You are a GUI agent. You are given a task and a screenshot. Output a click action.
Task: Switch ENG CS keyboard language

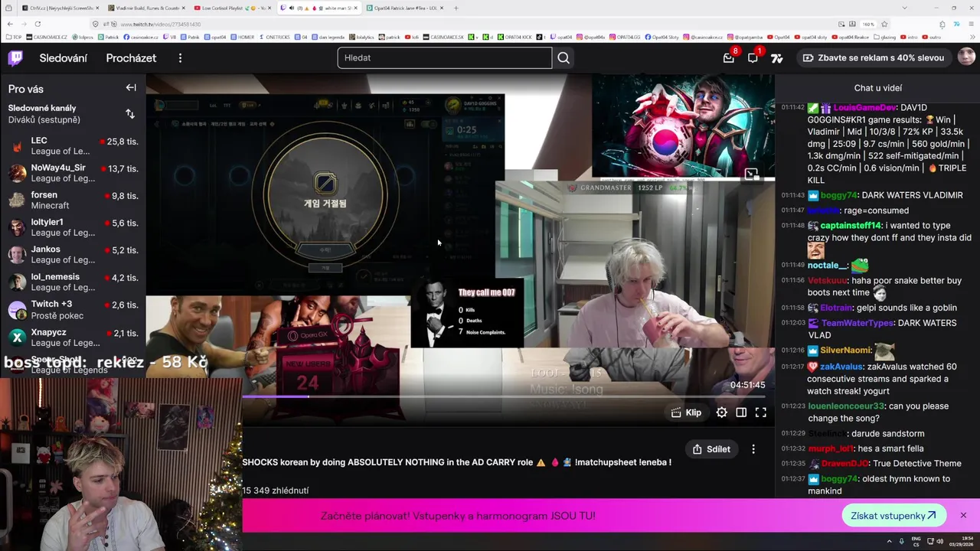pos(916,541)
